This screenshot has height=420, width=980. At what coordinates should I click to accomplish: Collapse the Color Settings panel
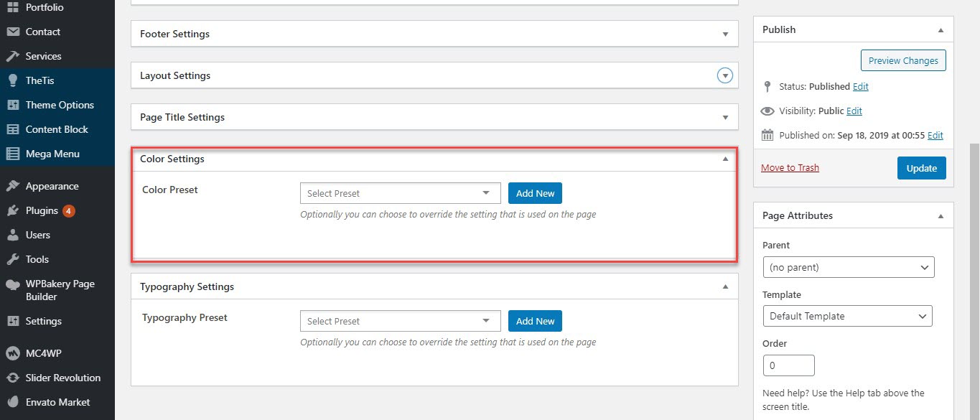click(x=725, y=159)
